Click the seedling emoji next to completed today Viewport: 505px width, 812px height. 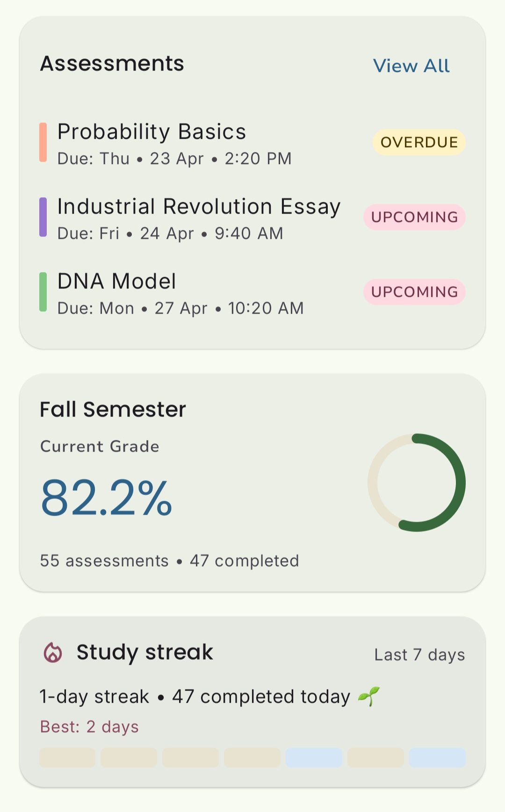coord(368,697)
